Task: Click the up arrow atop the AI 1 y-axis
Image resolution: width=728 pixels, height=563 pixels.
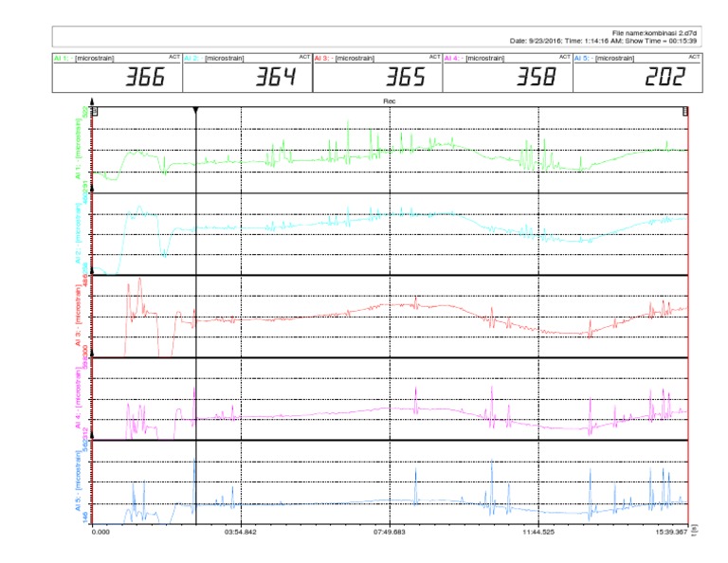Action: tap(92, 101)
